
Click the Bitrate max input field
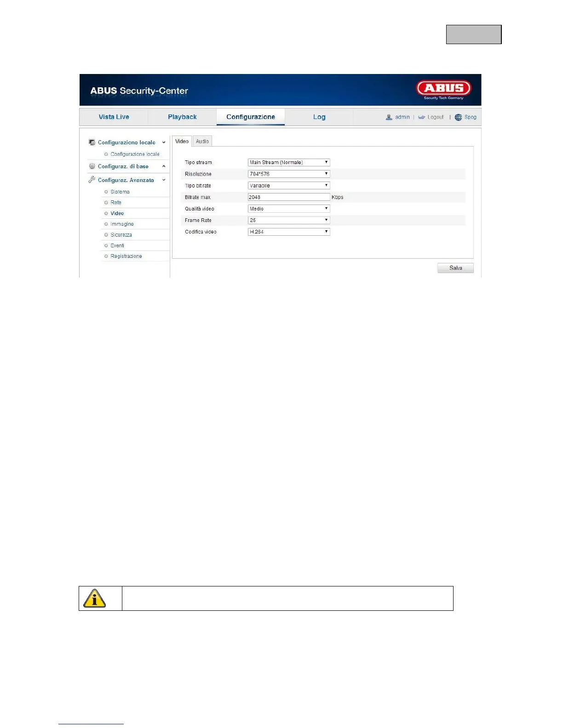tap(289, 197)
